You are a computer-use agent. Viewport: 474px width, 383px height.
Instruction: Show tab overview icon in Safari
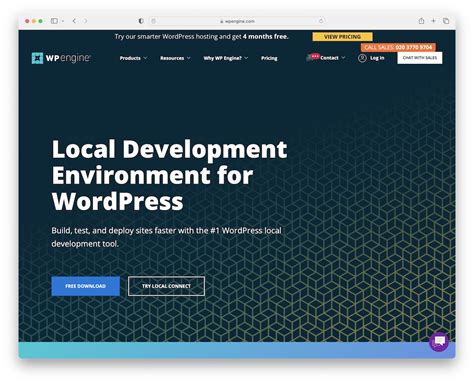(x=446, y=21)
